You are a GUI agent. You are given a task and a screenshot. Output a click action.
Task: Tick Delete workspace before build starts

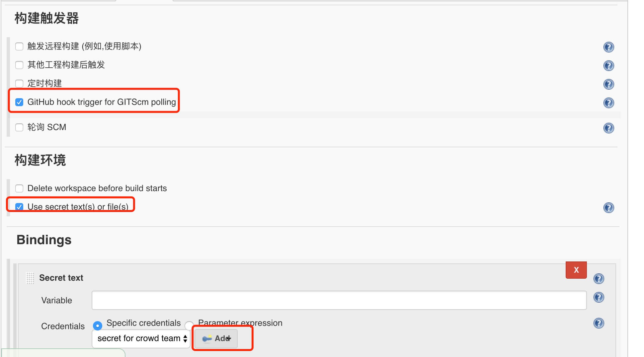point(19,188)
